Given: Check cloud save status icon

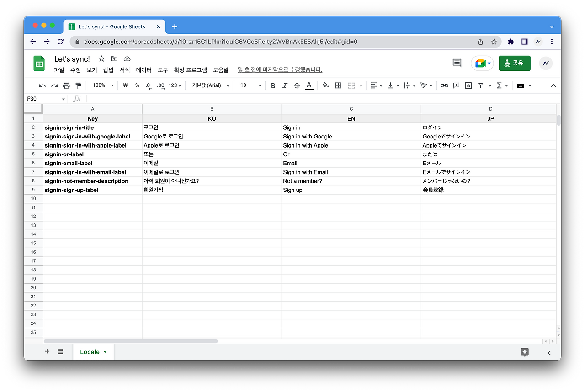Looking at the screenshot, I should [127, 59].
